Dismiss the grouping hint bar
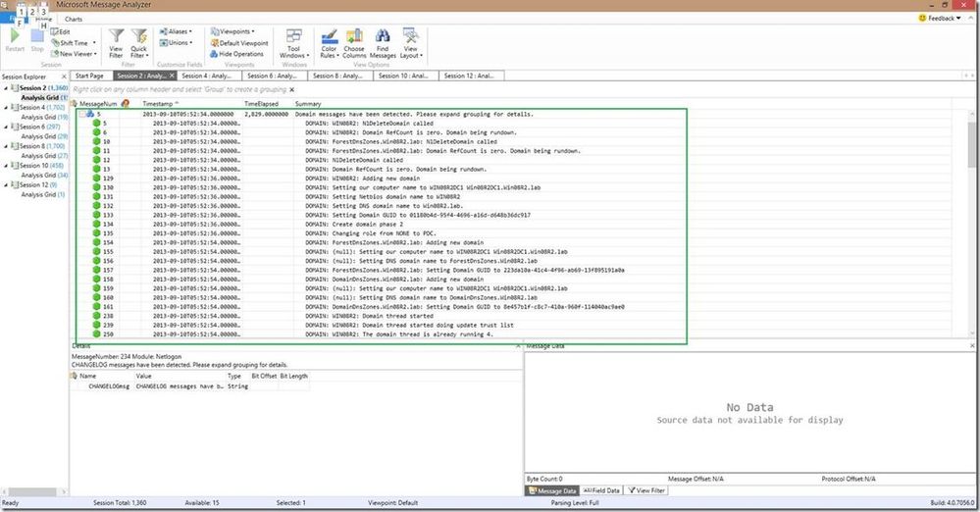The height and width of the screenshot is (512, 980). tap(292, 89)
